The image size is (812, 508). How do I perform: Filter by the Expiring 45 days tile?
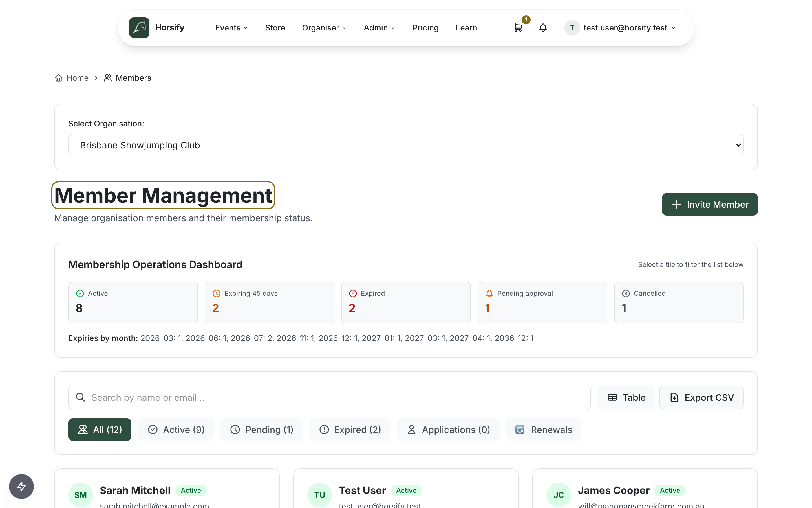click(x=270, y=302)
